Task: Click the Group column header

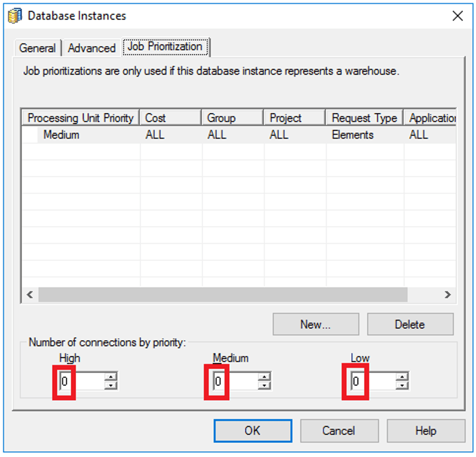Action: click(x=232, y=118)
